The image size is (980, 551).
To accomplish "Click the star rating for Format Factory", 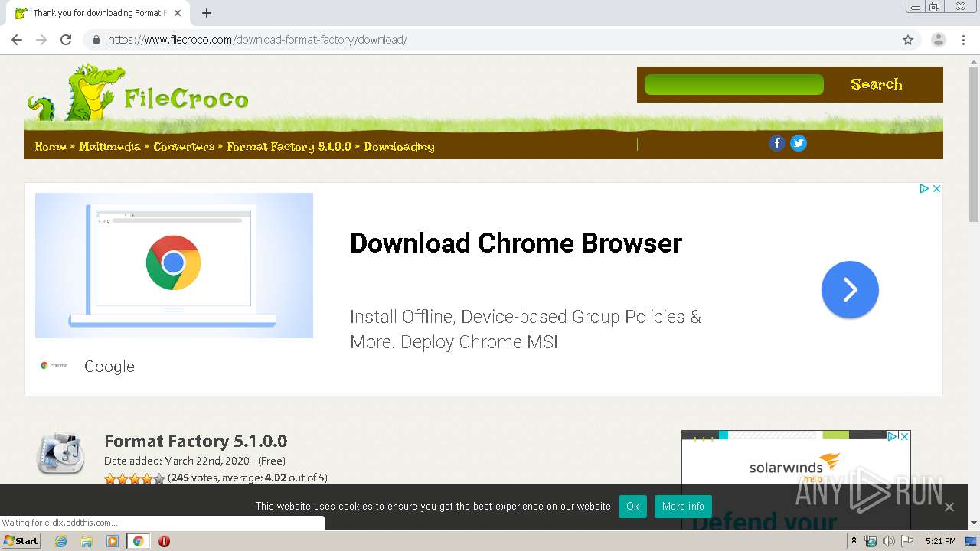I will (x=135, y=478).
